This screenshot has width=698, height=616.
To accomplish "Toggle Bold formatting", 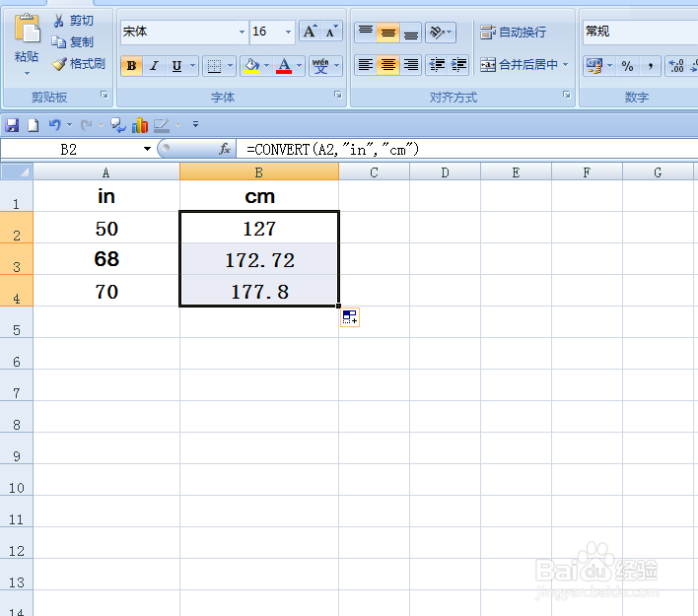I will tap(132, 66).
